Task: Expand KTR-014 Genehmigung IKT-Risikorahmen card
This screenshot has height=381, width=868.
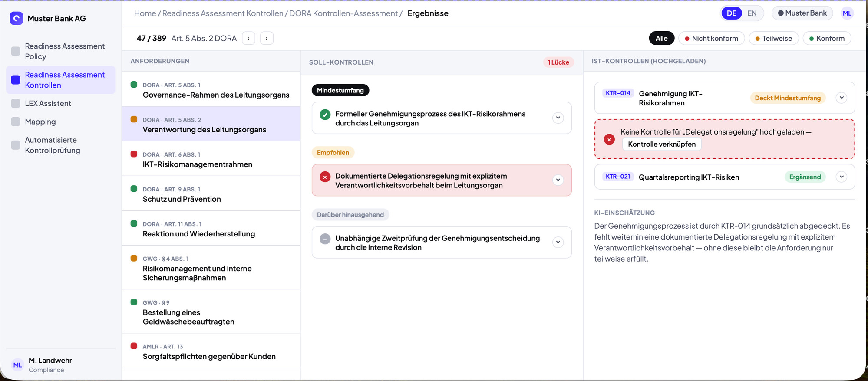Action: 842,98
